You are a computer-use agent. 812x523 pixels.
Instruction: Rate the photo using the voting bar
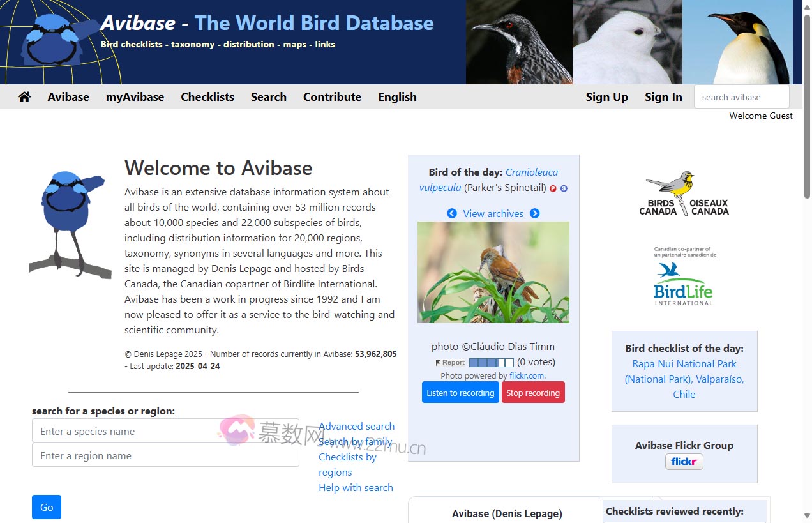tap(491, 362)
